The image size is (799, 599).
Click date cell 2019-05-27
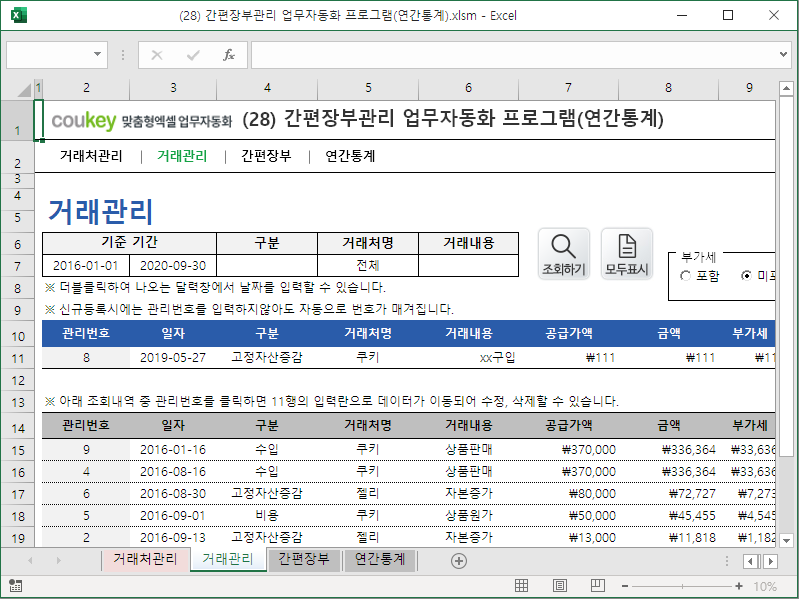pyautogui.click(x=173, y=358)
